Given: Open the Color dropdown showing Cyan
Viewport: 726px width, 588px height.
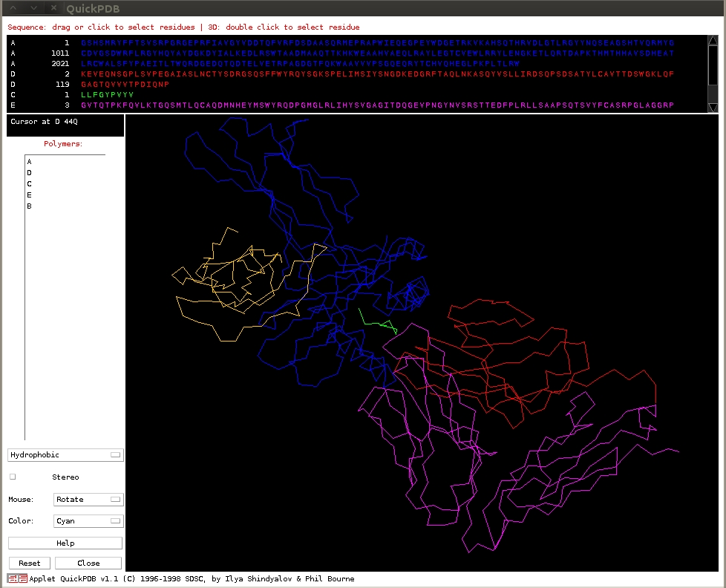Looking at the screenshot, I should click(x=88, y=520).
